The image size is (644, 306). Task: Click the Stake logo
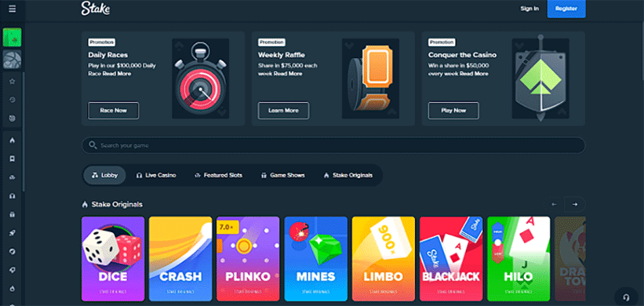point(96,9)
